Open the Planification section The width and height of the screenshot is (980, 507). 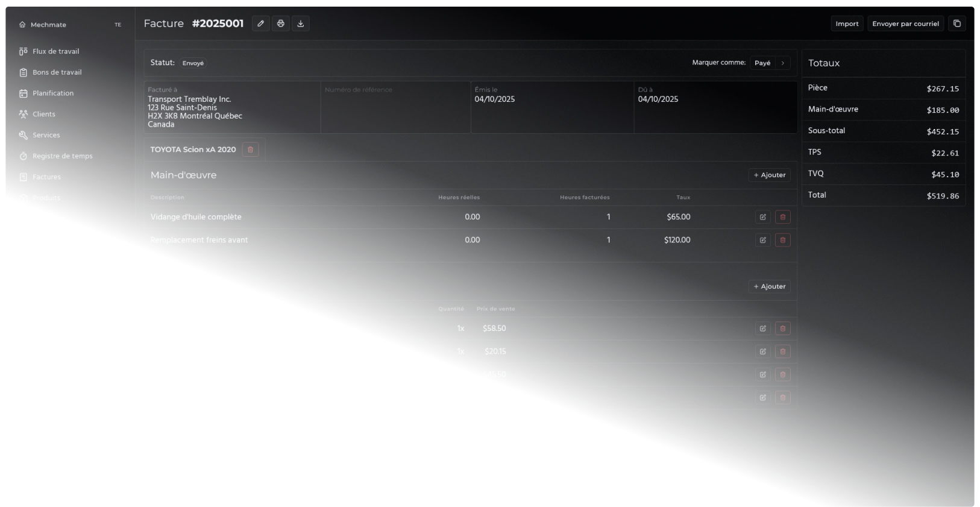[53, 93]
